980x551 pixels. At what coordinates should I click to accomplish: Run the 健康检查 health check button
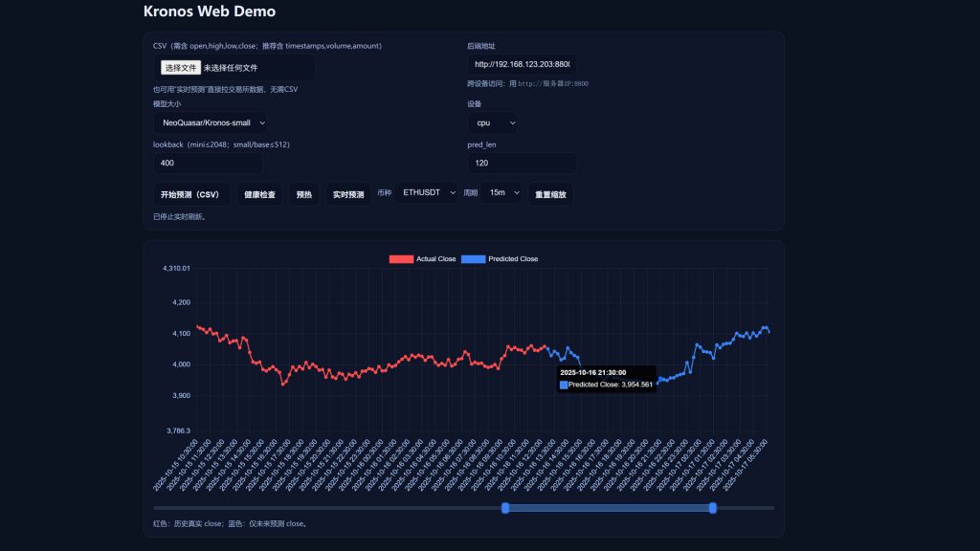pos(259,194)
